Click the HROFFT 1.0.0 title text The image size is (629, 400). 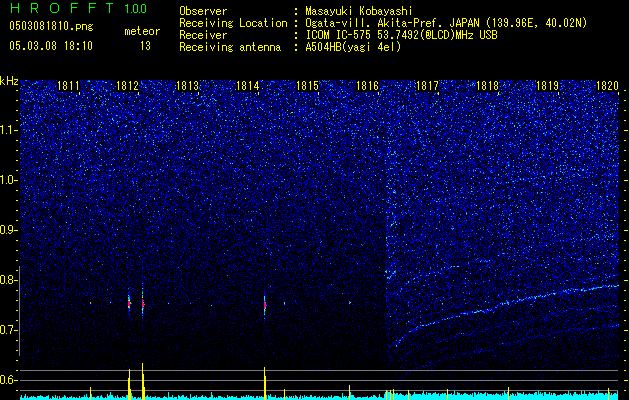click(78, 8)
